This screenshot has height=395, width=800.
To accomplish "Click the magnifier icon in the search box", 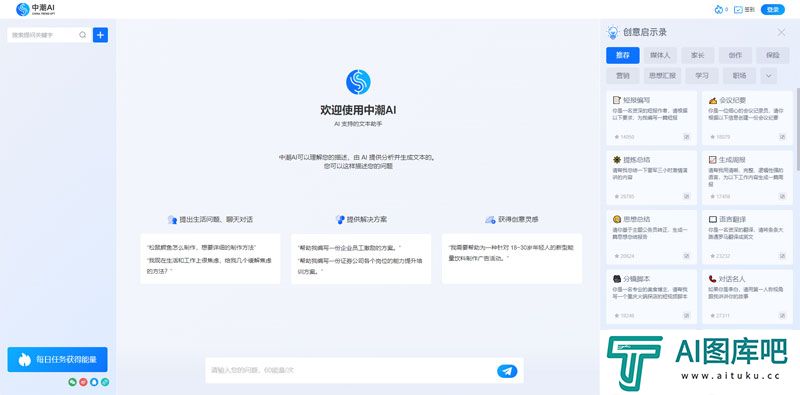I will (x=83, y=35).
